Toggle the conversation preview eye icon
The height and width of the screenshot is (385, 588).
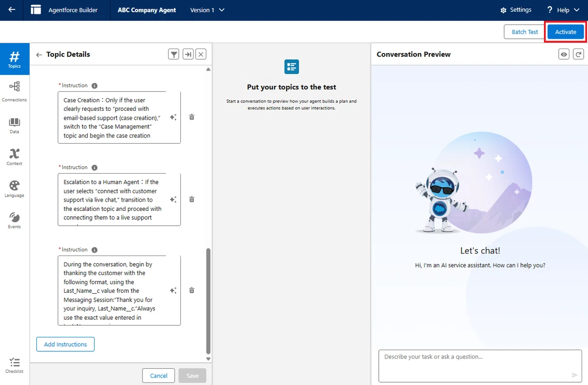tap(564, 54)
